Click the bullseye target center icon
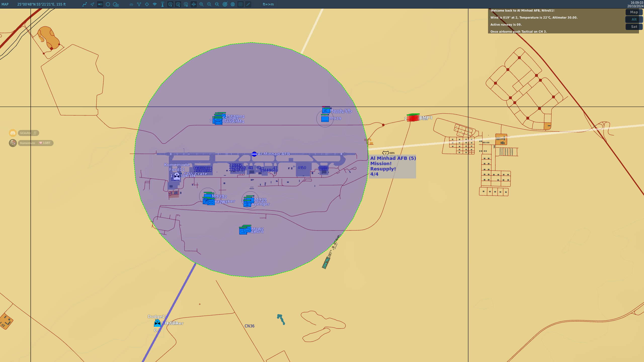This screenshot has width=644, height=362. (225, 4)
